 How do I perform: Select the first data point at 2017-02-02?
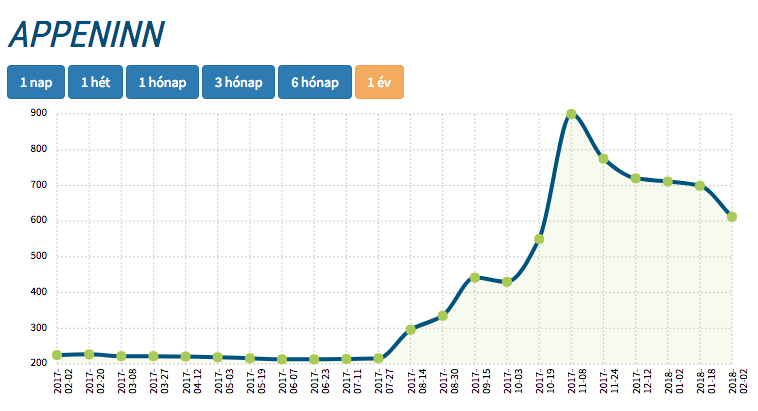[x=57, y=355]
